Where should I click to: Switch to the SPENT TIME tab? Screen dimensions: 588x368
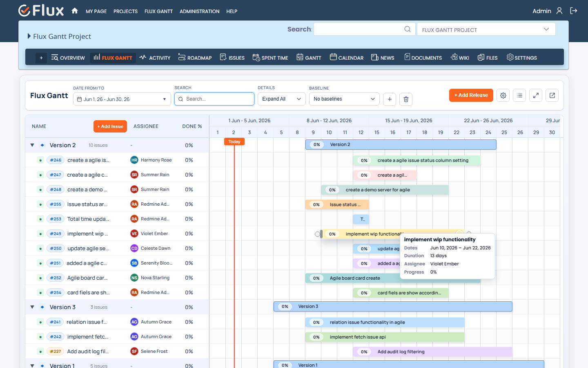(270, 58)
